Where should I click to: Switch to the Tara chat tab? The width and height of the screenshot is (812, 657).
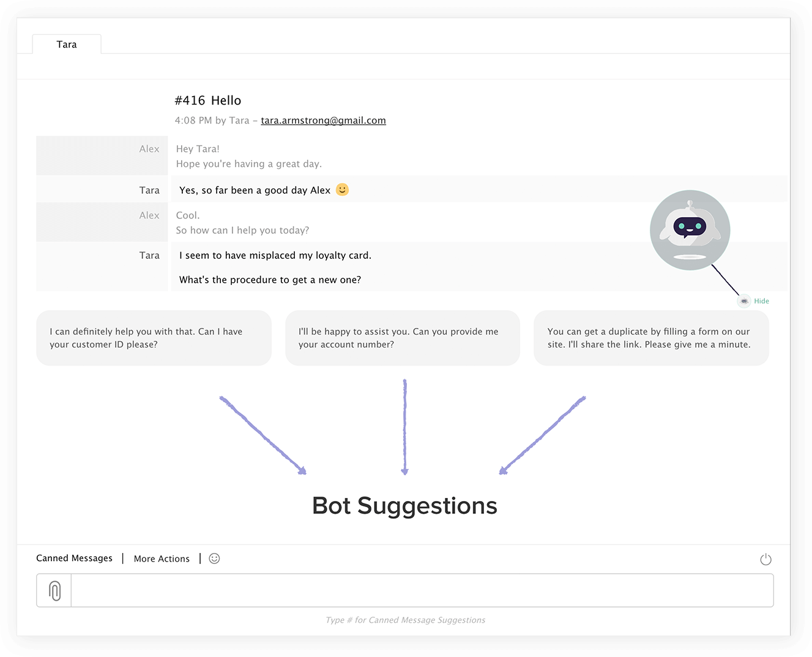tap(67, 44)
